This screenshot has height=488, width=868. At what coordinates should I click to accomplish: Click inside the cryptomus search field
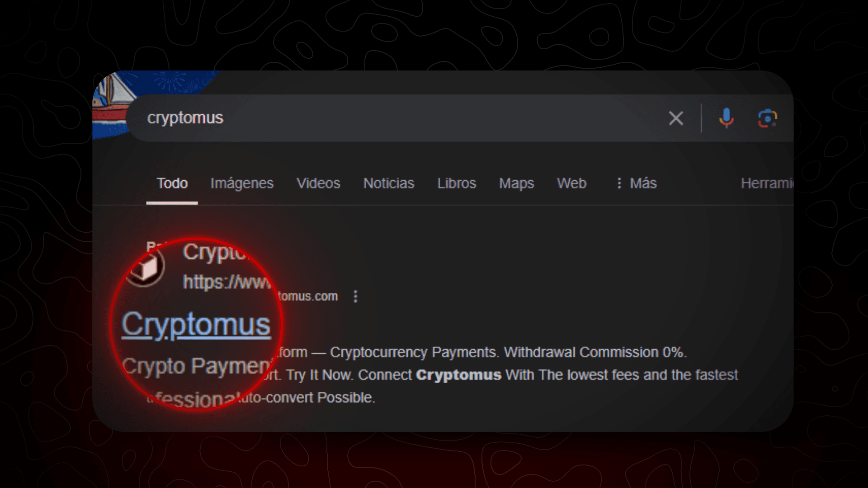[398, 118]
